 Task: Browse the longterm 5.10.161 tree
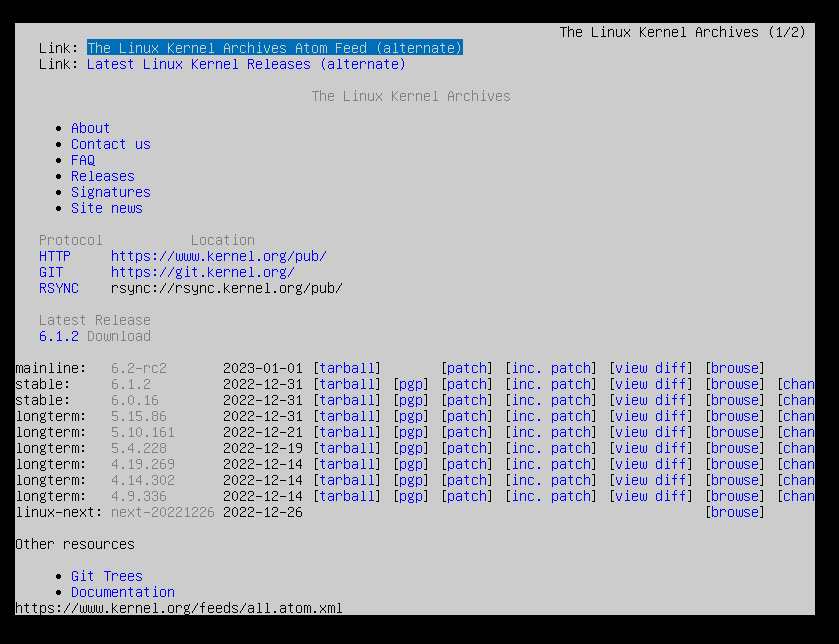pyautogui.click(x=735, y=433)
